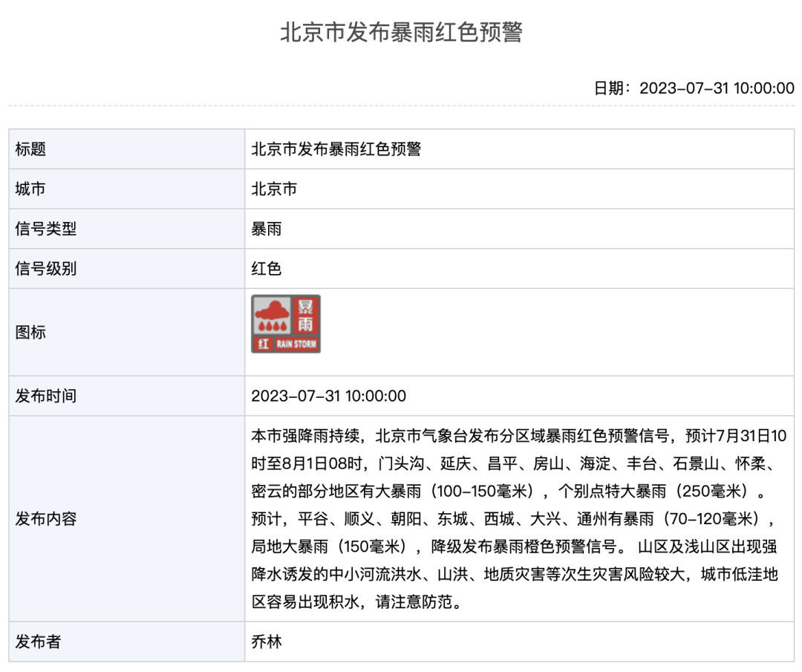The width and height of the screenshot is (802, 672).
Task: Select the publisher name 乔林
Action: (x=267, y=642)
